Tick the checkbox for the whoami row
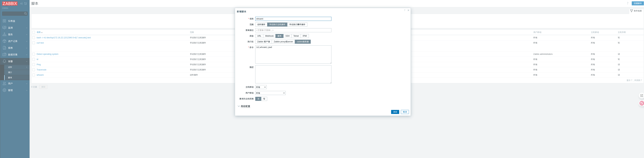This screenshot has width=644, height=158. pos(33,75)
